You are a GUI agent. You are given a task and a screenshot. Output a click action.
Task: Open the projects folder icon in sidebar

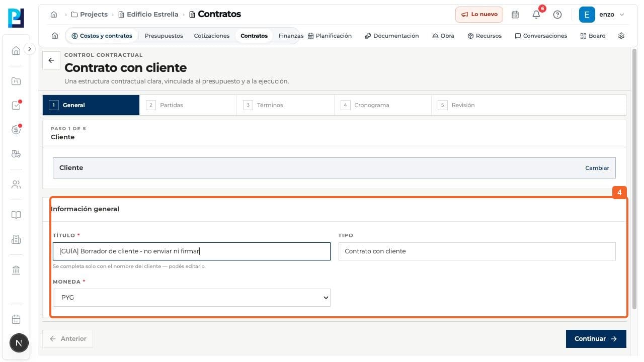(x=16, y=81)
